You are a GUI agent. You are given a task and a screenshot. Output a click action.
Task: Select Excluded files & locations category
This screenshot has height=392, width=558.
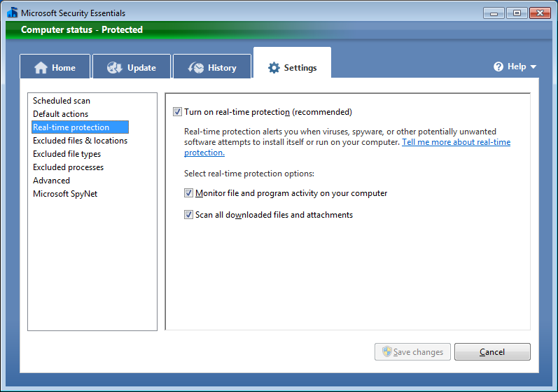80,141
